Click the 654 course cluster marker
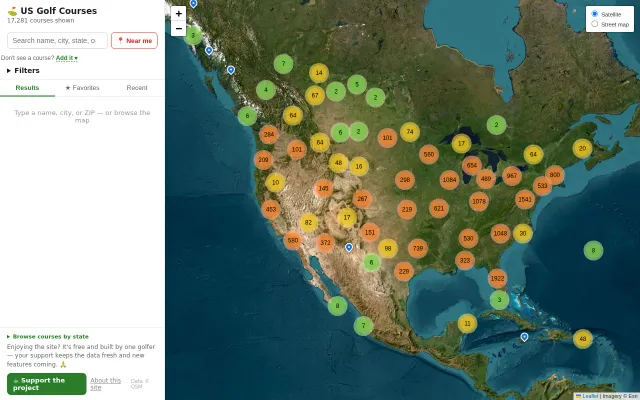Screen dimensions: 640x400 (x=472, y=165)
